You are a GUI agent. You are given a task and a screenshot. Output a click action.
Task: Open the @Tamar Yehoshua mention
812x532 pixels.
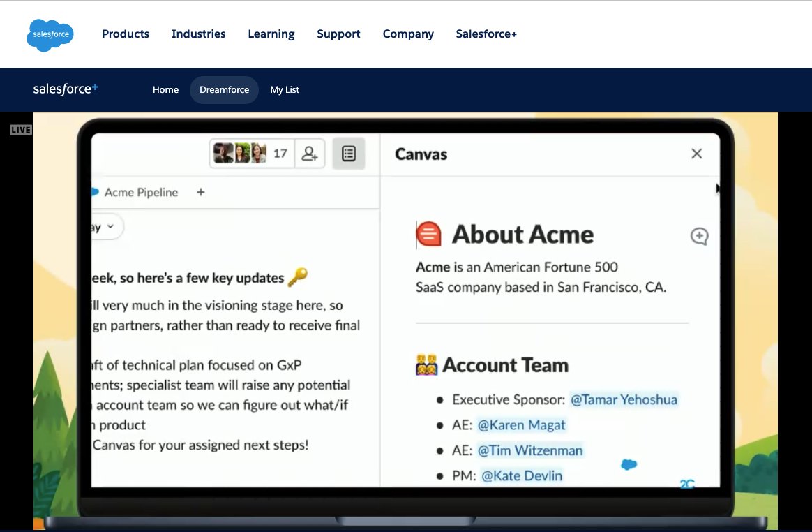[624, 400]
